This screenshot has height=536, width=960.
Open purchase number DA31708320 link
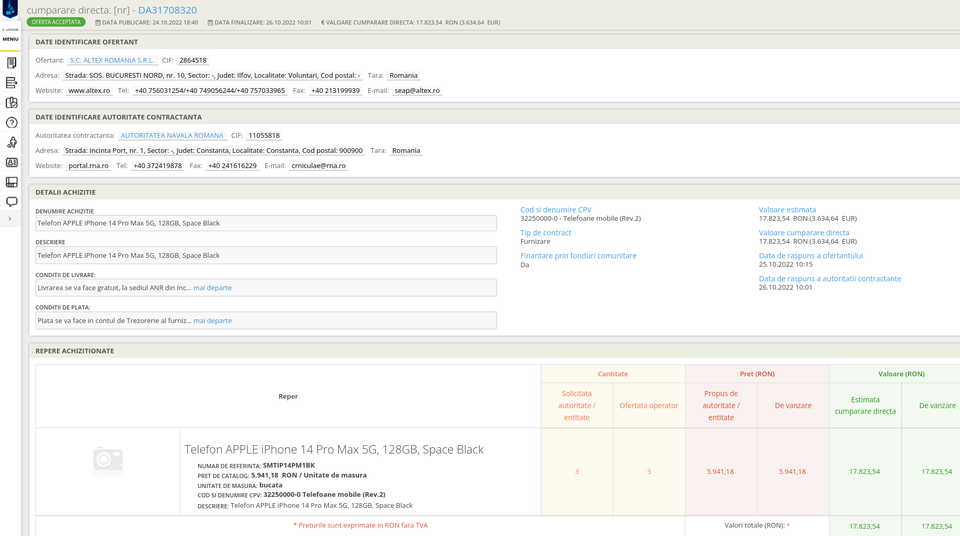(x=167, y=10)
